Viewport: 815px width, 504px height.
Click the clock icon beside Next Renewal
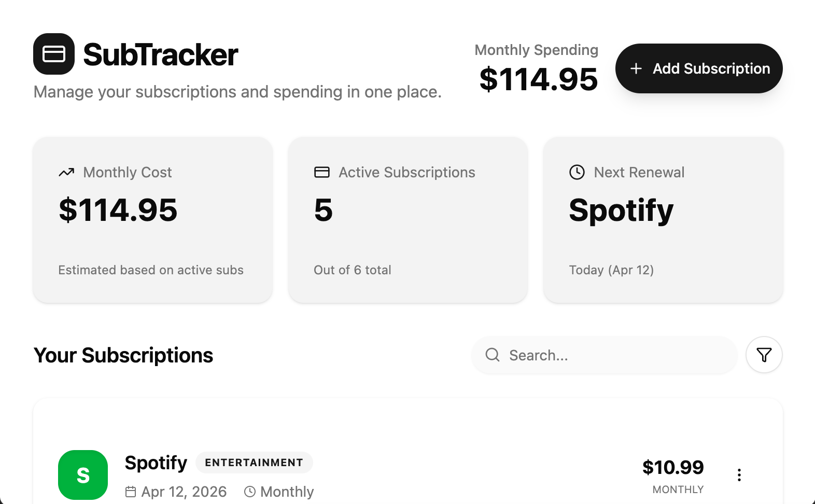[x=577, y=172]
